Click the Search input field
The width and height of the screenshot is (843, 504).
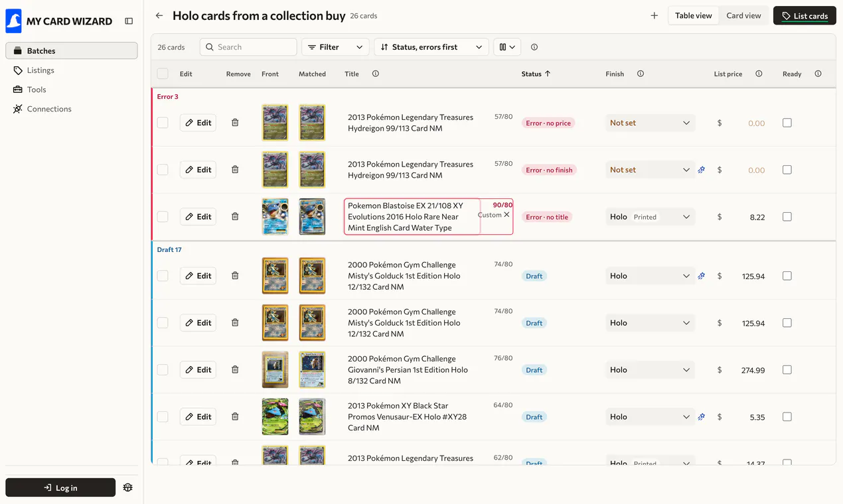click(x=248, y=47)
